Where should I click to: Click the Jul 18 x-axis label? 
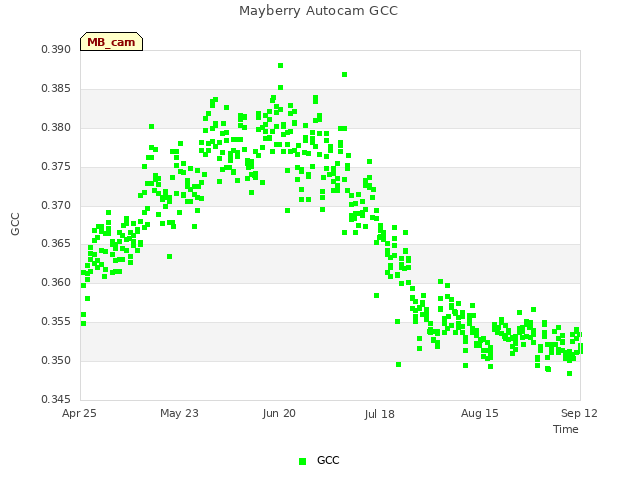pos(380,414)
